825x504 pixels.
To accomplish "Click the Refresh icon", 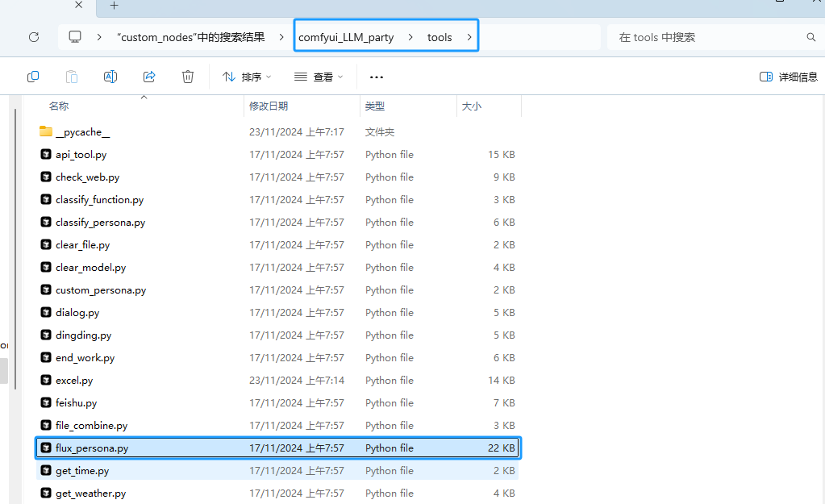I will pos(34,37).
